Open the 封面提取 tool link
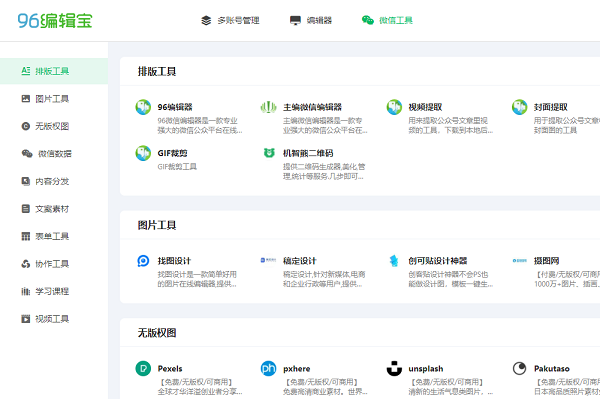Screen dimensions: 600x399 click(551, 107)
